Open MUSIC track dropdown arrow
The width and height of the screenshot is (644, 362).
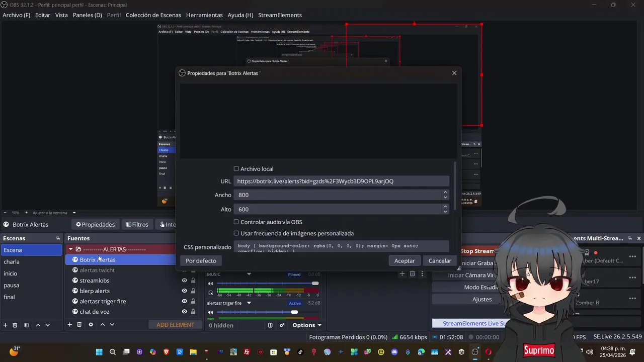[x=249, y=275]
